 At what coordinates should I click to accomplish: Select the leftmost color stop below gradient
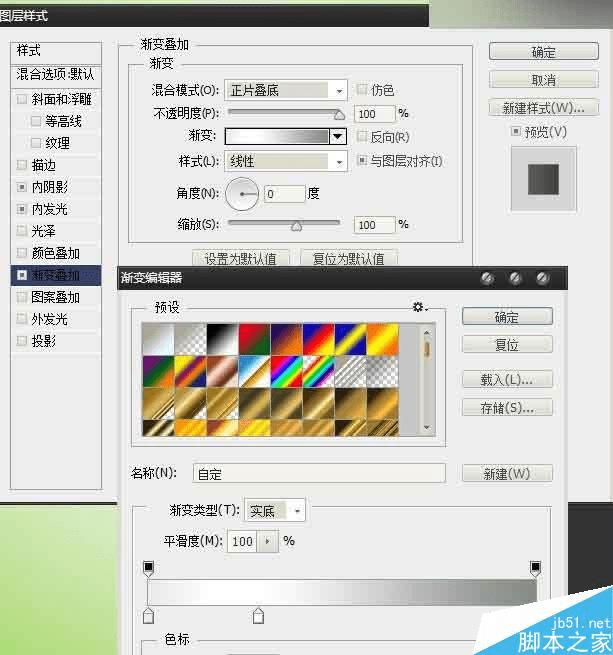(x=148, y=616)
